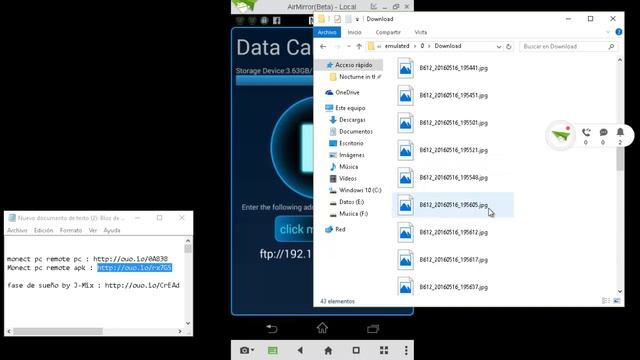The height and width of the screenshot is (360, 640).
Task: Open Inicio tab in Explorer ribbon
Action: click(354, 32)
